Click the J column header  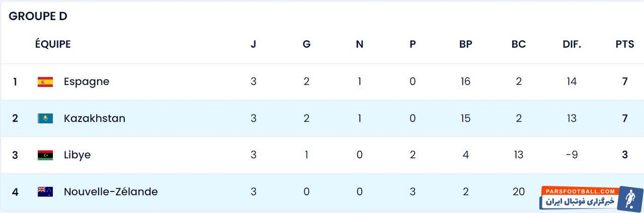point(254,44)
